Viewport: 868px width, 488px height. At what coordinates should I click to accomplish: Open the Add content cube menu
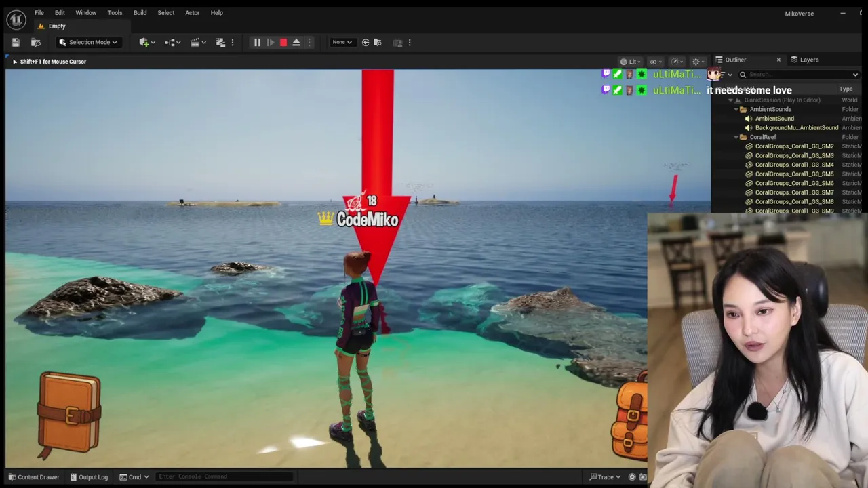pyautogui.click(x=147, y=43)
